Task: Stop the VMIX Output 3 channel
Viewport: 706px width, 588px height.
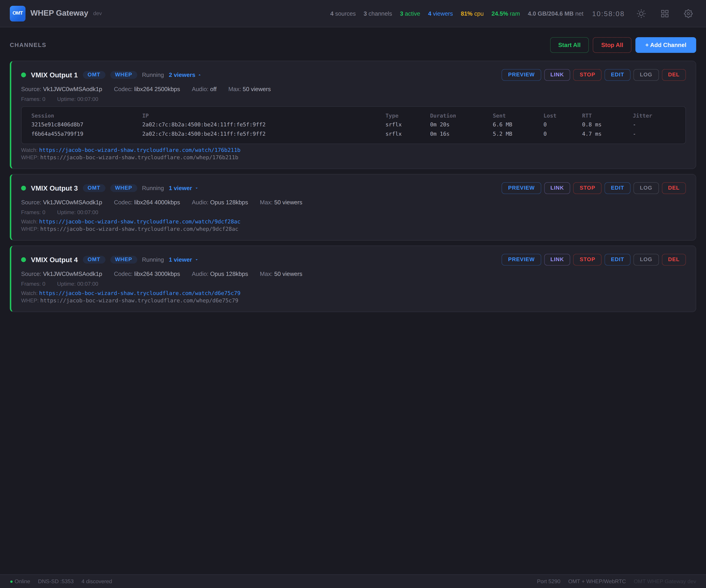Action: [x=587, y=188]
